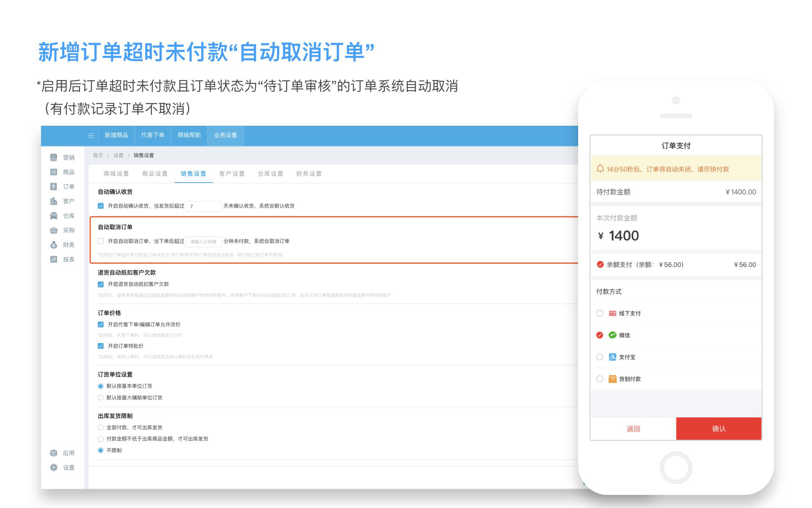The image size is (812, 508).
Task: Click the 采购 purchasing basket icon
Action: click(54, 230)
